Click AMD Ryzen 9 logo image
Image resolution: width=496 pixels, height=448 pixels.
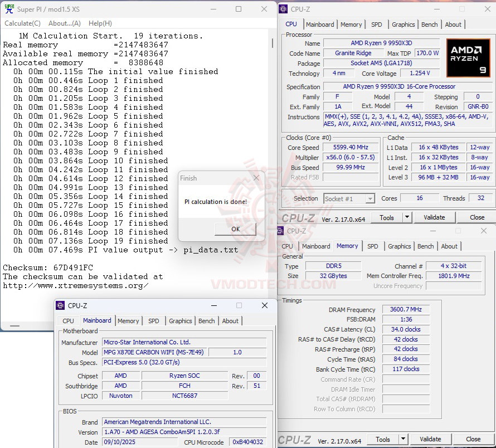[x=468, y=58]
